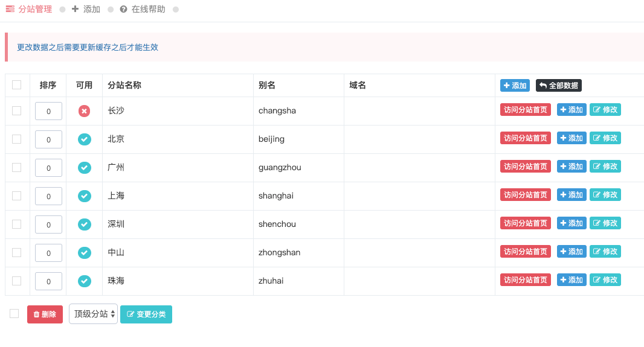Toggle the available checkmark icon for 北京
The image size is (644, 347).
coord(85,139)
